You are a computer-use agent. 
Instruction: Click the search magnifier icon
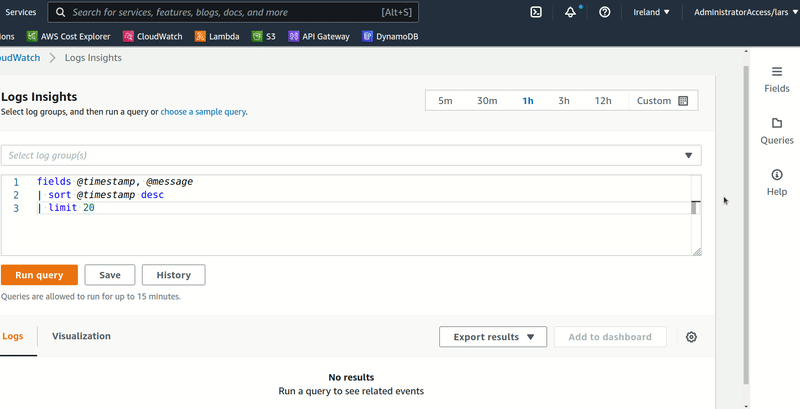coord(60,12)
